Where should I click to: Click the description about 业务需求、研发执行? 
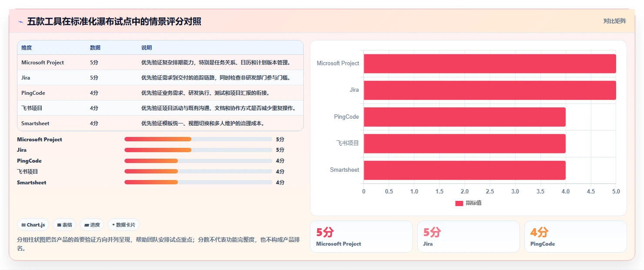tap(205, 93)
